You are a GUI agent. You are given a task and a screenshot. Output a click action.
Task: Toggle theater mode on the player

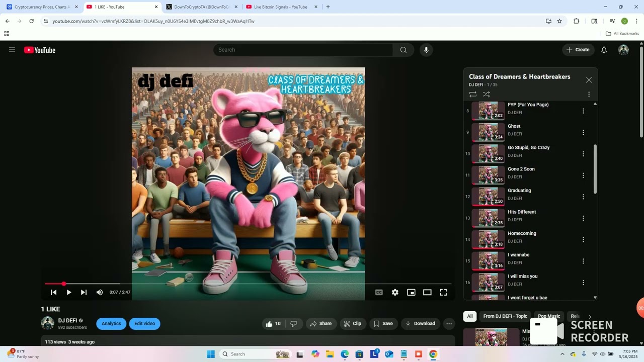click(427, 292)
